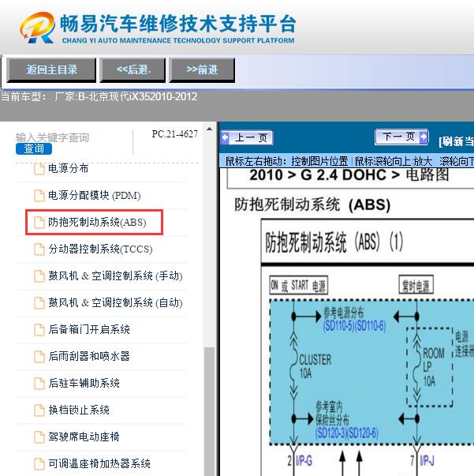Open 鼓风机 & 空调控制系统 (手动)
The height and width of the screenshot is (476, 474).
pyautogui.click(x=116, y=276)
